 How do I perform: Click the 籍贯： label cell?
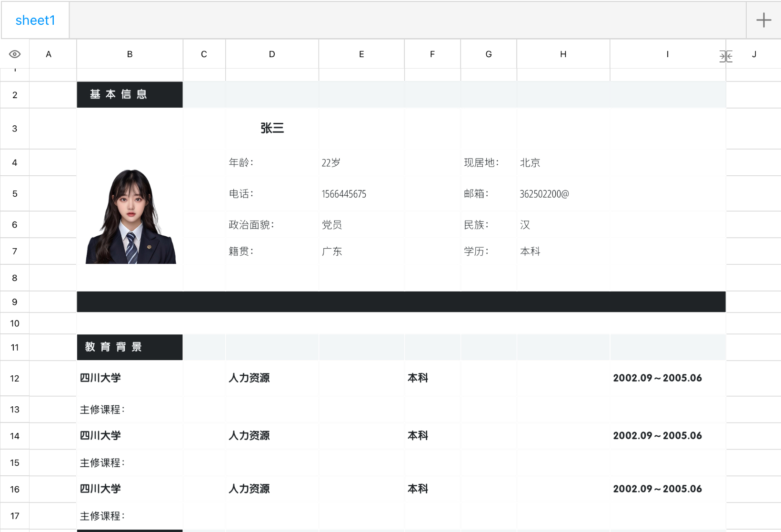(272, 251)
